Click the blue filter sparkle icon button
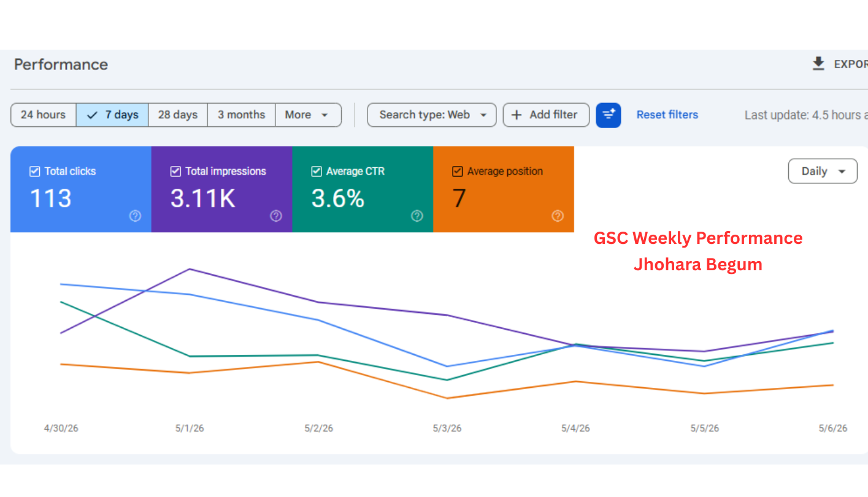 609,115
